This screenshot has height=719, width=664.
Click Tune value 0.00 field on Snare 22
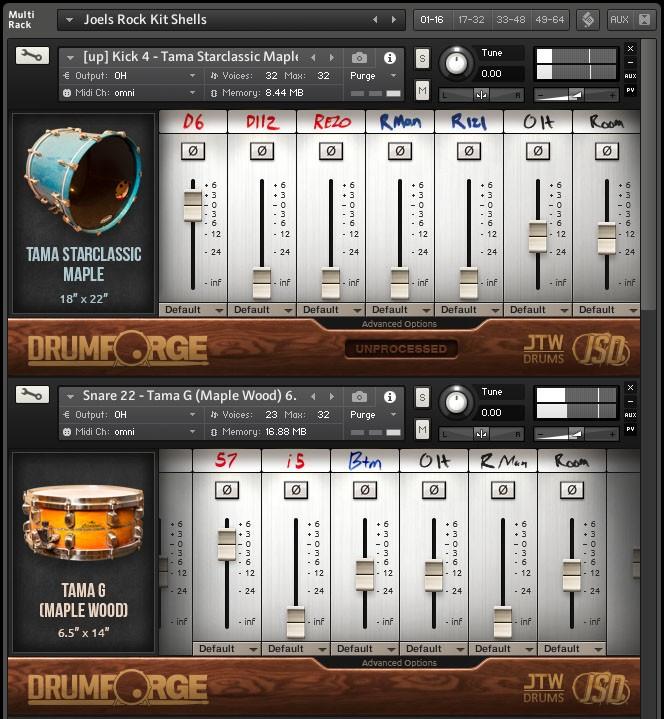point(501,413)
